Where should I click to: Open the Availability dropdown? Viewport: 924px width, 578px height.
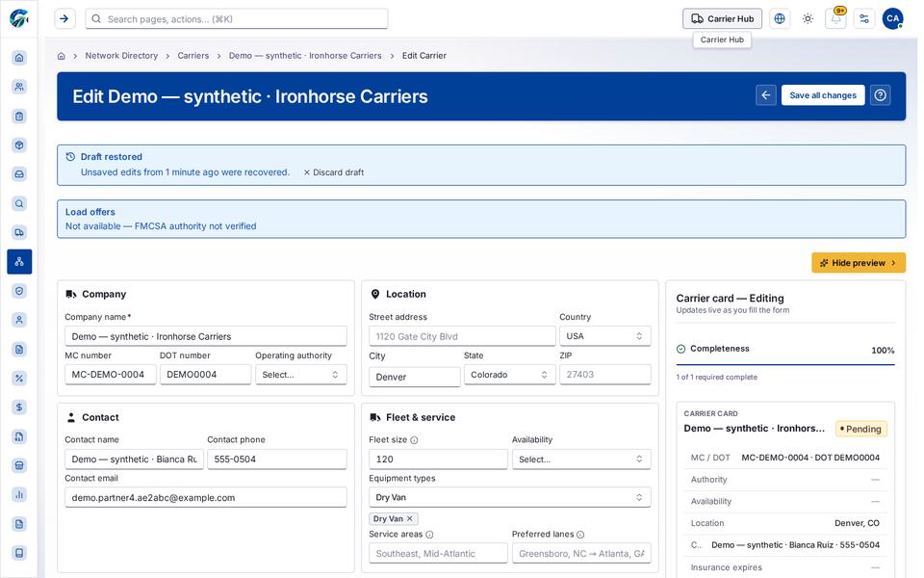click(581, 459)
